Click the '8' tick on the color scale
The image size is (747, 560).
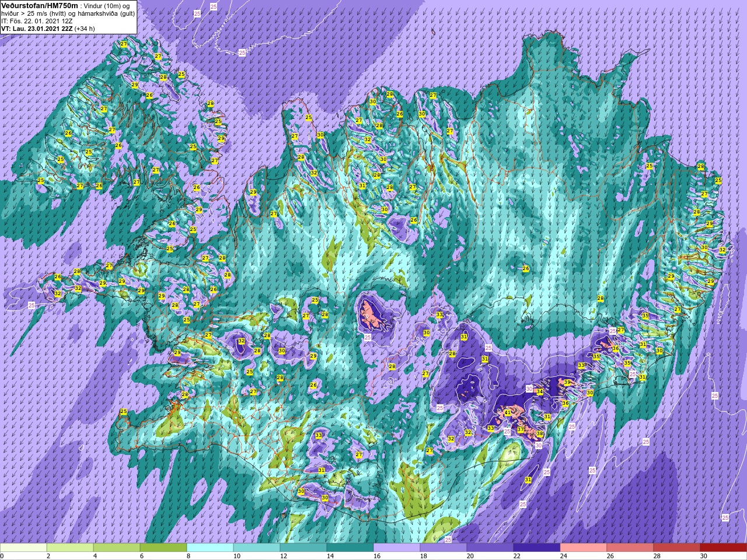[189, 556]
